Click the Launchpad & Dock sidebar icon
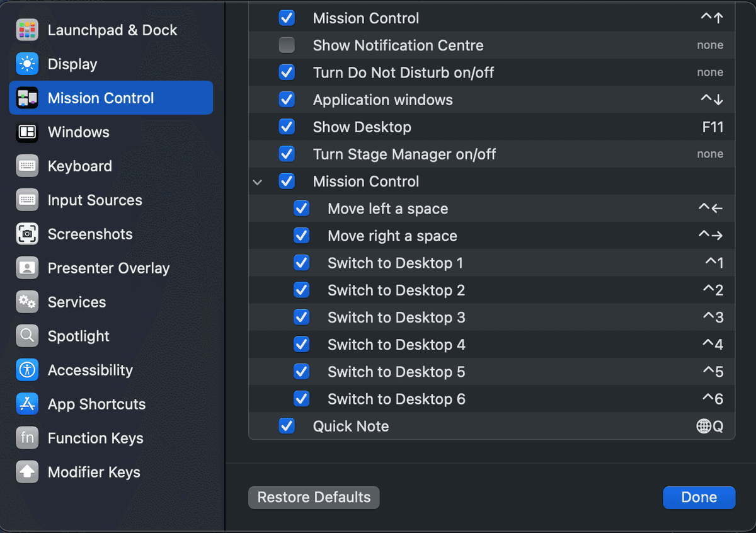Screen dimensions: 756x533 [x=27, y=30]
